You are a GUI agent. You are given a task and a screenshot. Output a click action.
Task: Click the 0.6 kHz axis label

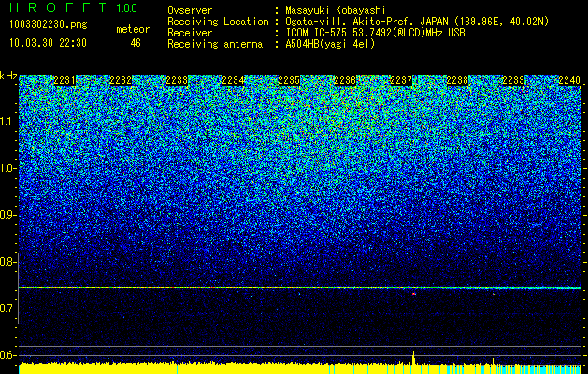click(x=8, y=355)
